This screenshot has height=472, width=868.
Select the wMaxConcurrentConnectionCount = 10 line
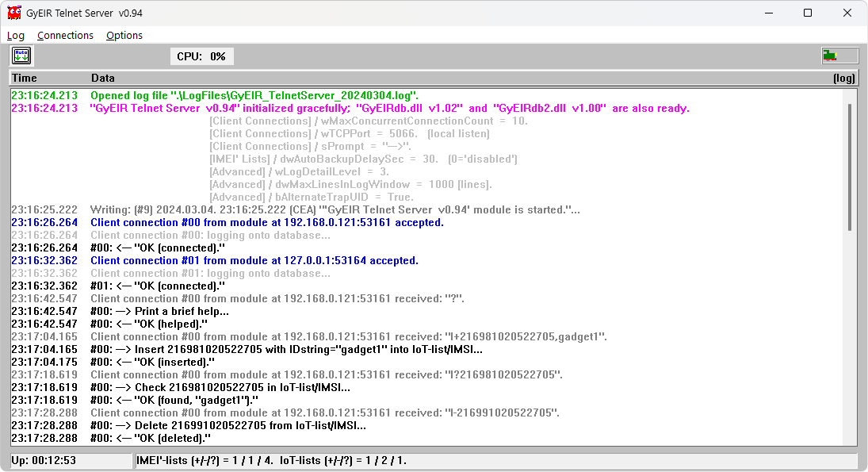coord(368,121)
